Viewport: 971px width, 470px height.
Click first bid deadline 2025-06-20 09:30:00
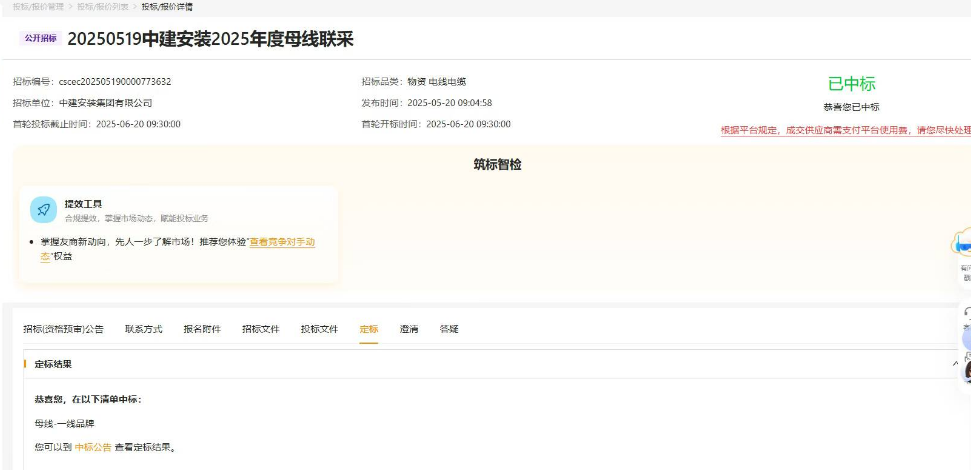pyautogui.click(x=138, y=124)
